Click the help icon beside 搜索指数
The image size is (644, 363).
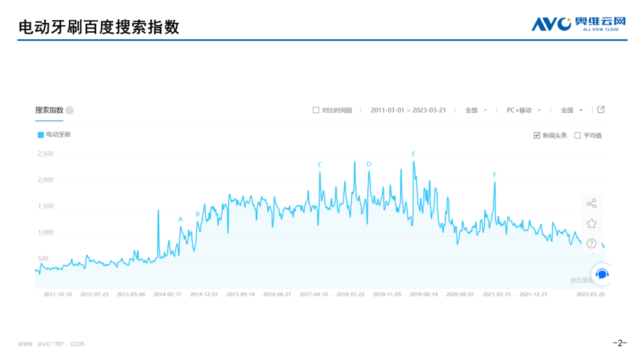[x=69, y=110]
